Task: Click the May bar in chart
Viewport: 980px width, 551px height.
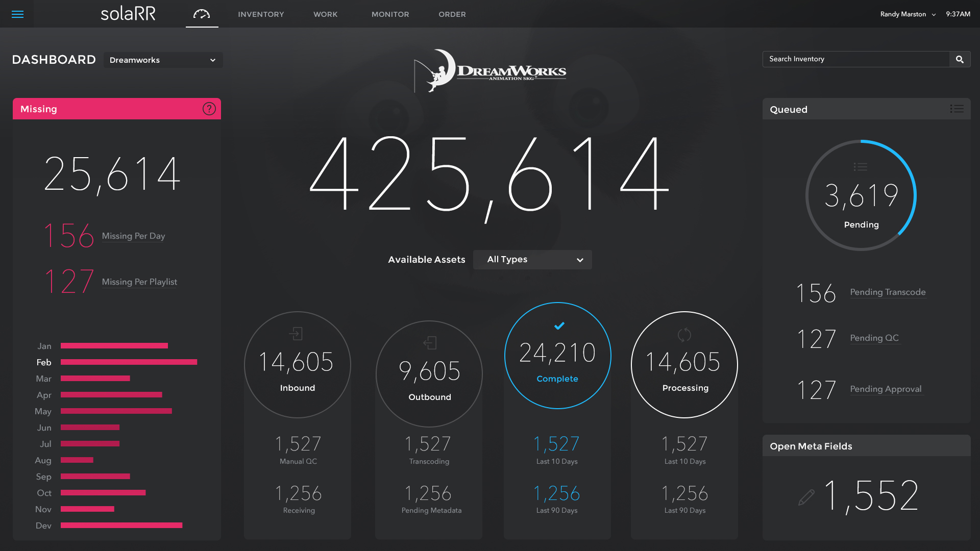Action: [x=116, y=411]
